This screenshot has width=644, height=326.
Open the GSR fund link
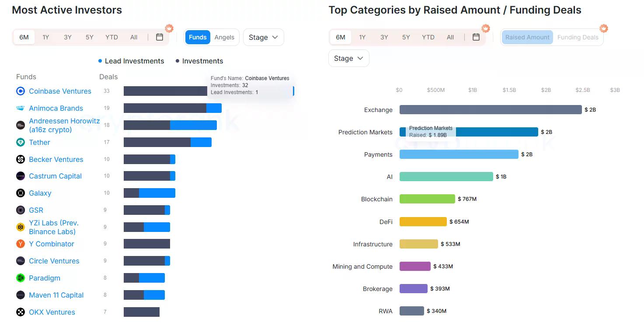36,210
